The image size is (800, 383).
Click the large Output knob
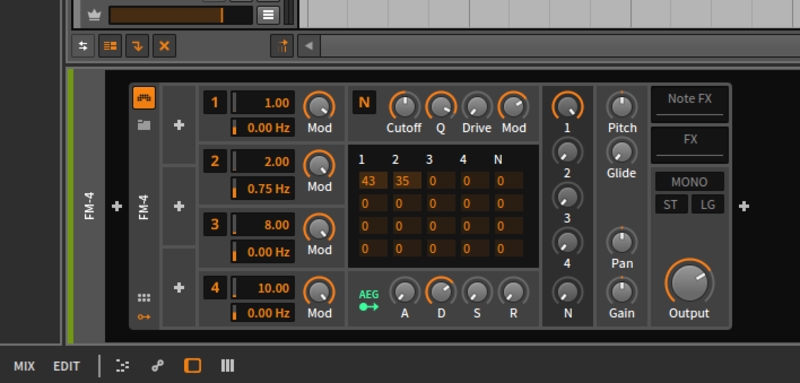689,283
